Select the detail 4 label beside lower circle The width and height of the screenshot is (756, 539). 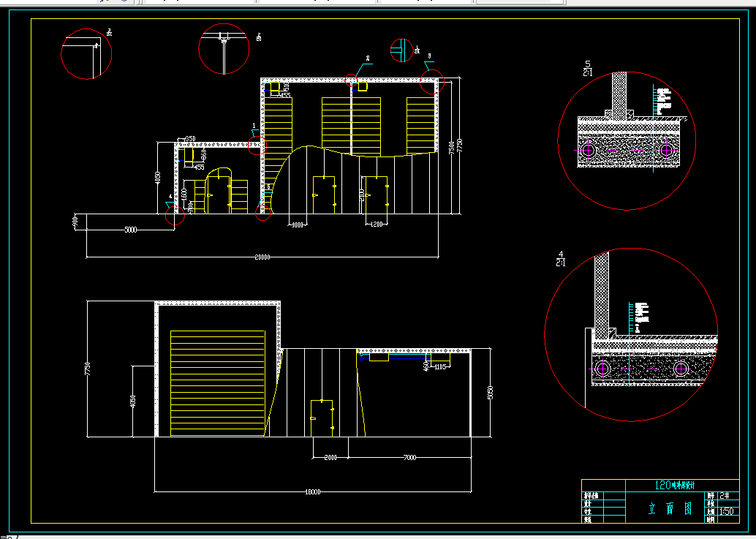[x=561, y=258]
